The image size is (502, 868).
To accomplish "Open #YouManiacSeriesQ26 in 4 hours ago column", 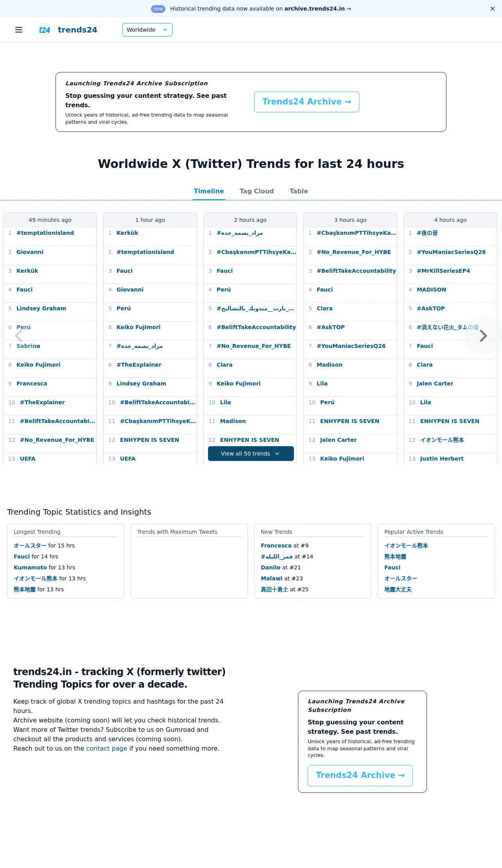I will [x=451, y=252].
